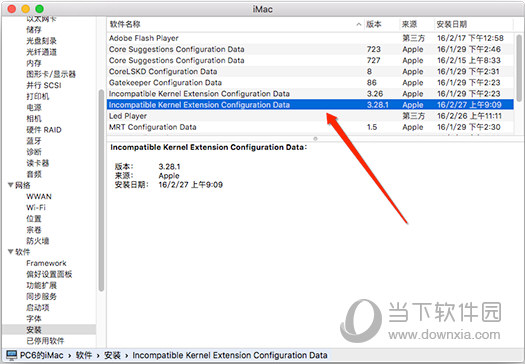Select WWAN under 网络

coord(39,196)
